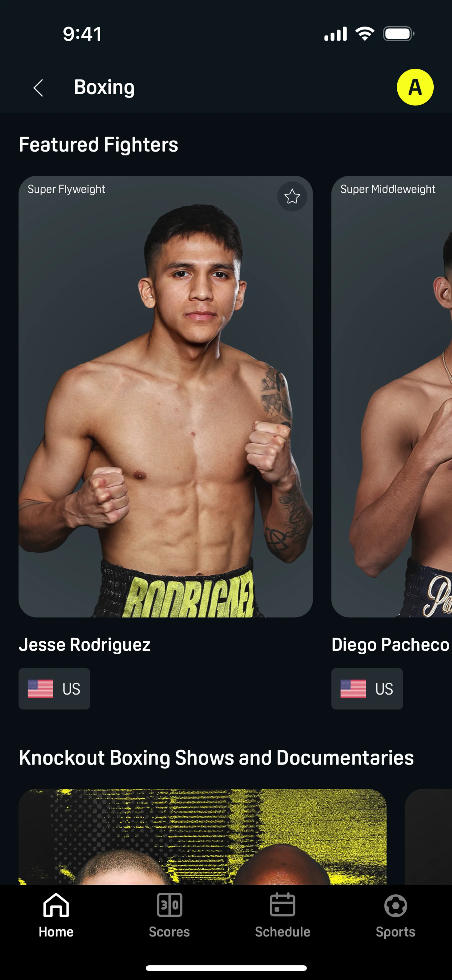Select the Jesse Rodriguez name link

coord(85,644)
